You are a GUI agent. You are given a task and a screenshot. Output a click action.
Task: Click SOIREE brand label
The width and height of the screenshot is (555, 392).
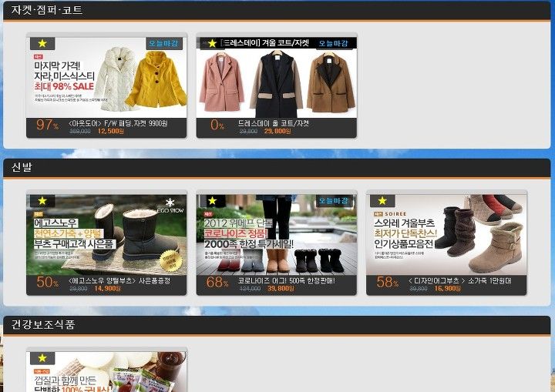pyautogui.click(x=395, y=214)
